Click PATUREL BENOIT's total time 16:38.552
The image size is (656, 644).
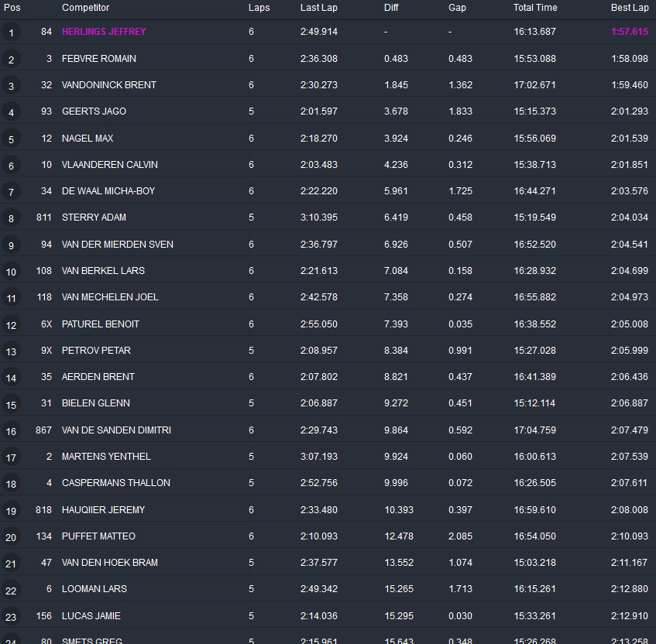(x=534, y=324)
